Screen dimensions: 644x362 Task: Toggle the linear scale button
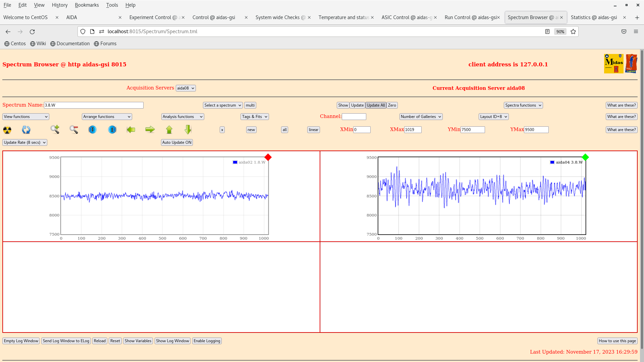[x=313, y=130]
